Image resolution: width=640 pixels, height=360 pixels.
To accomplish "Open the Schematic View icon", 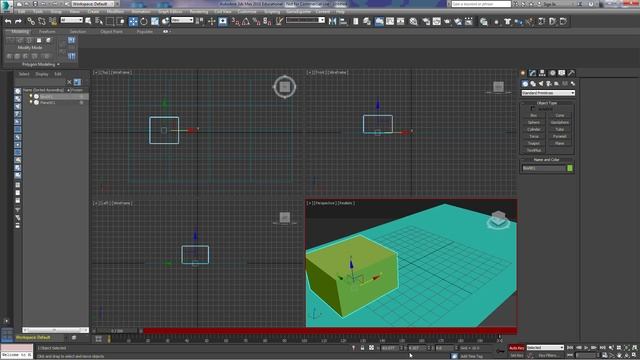I will pyautogui.click(x=400, y=21).
